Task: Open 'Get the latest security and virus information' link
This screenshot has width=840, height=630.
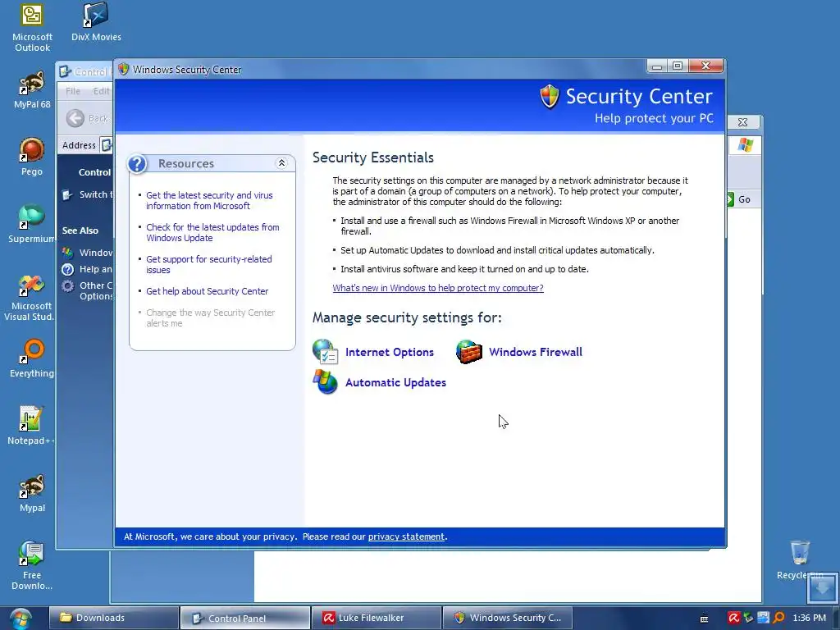Action: click(x=209, y=200)
